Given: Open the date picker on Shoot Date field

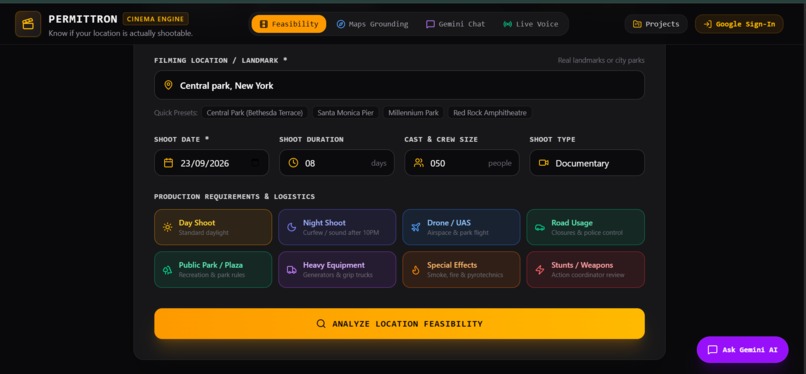Looking at the screenshot, I should click(255, 163).
